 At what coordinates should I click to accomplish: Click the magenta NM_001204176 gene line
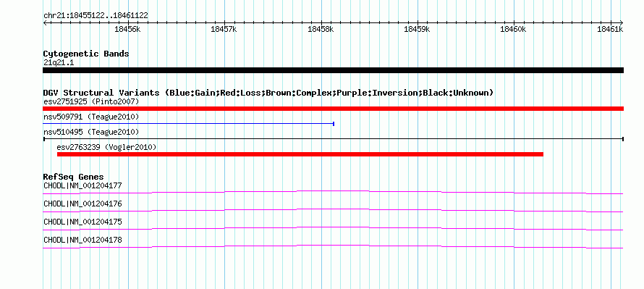333,209
